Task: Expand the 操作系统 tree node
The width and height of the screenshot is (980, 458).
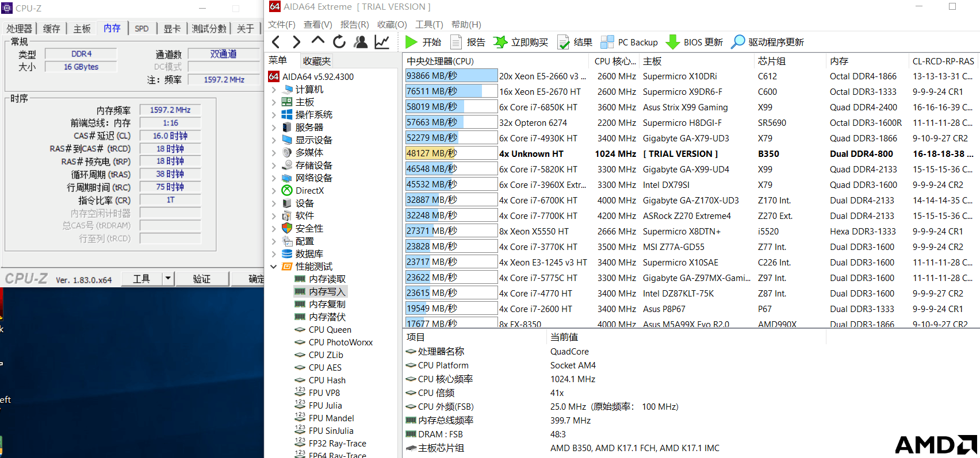Action: click(274, 115)
